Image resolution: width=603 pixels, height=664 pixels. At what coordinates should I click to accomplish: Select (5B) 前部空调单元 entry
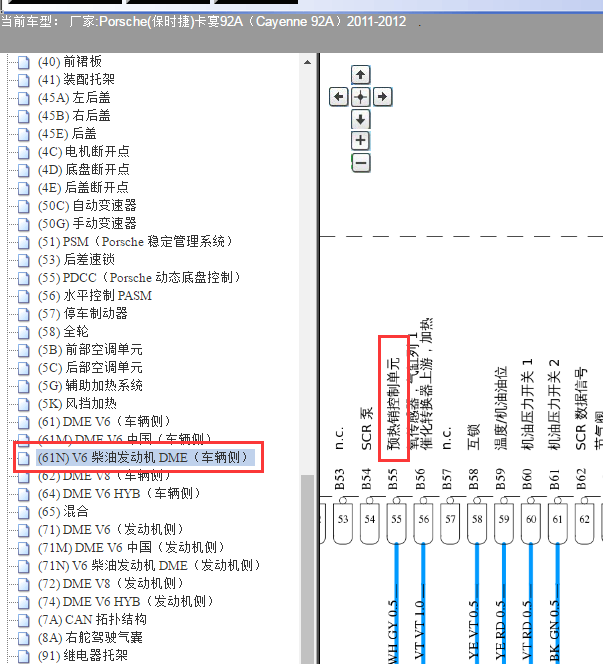90,350
